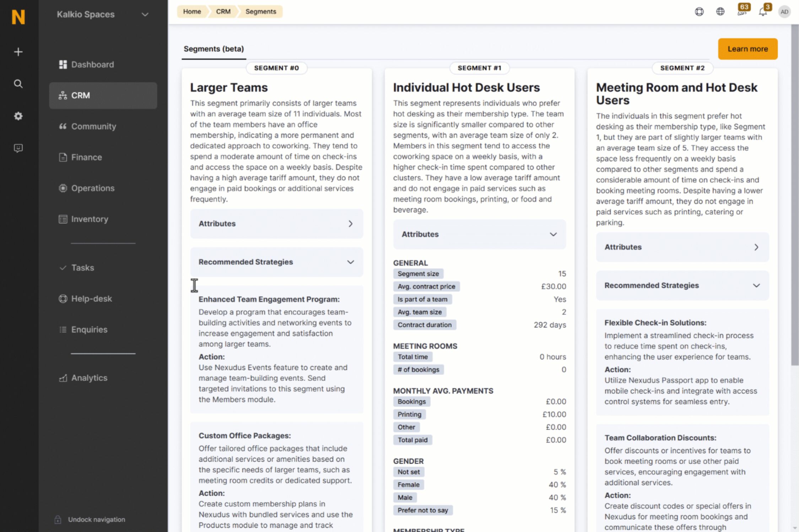
Task: Click the Help-desk lifebuoy icon
Action: [x=63, y=299]
